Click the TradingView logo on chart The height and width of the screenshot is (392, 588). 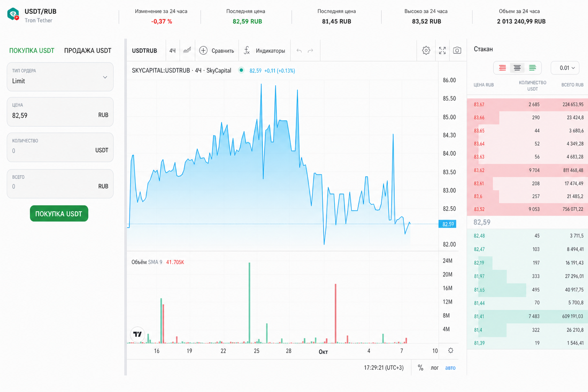pos(137,334)
